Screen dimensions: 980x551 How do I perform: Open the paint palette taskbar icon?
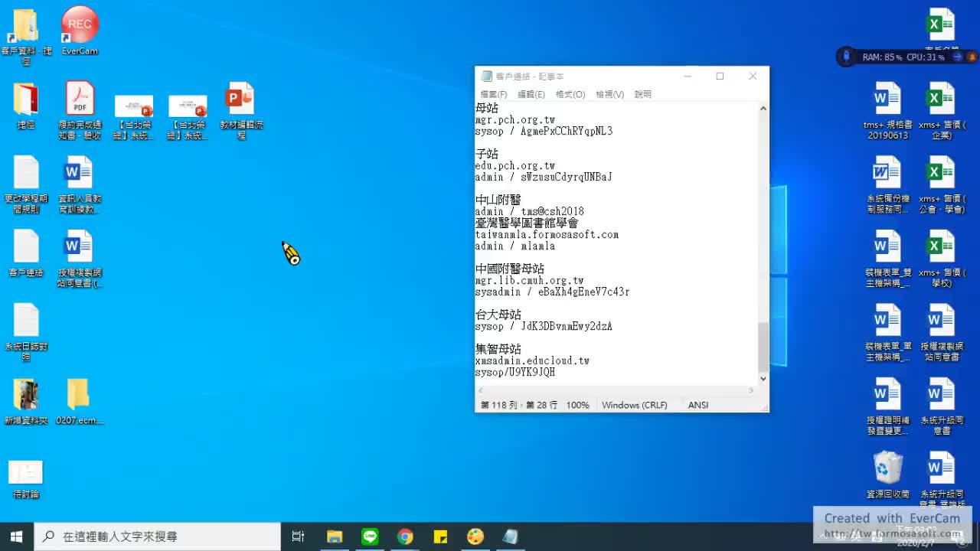coord(475,536)
